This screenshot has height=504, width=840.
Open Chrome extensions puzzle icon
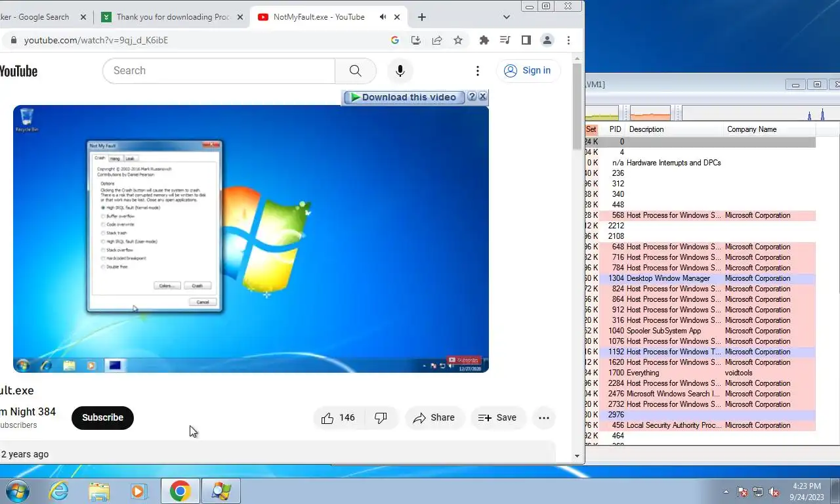484,40
